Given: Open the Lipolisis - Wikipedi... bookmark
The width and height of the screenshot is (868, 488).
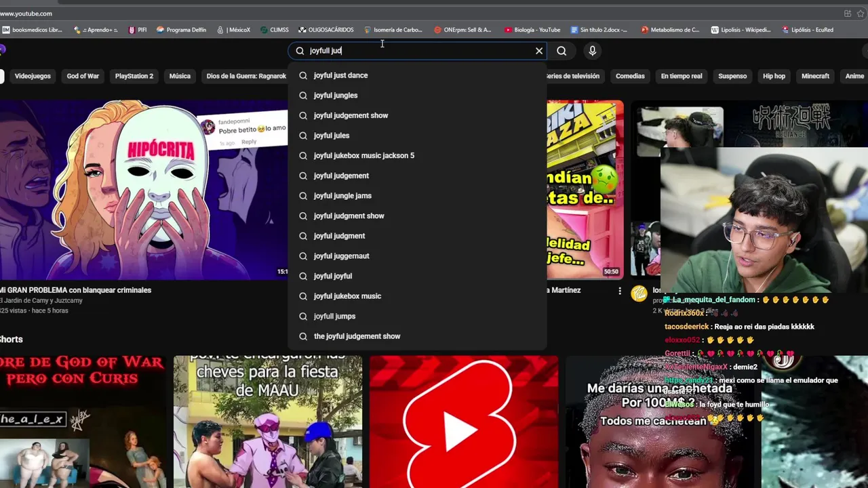Looking at the screenshot, I should tap(741, 30).
